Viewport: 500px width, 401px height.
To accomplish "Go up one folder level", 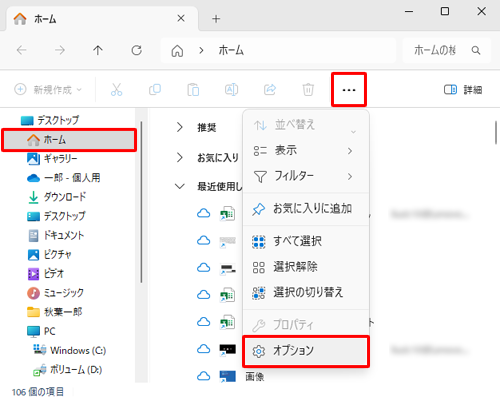I will 98,50.
